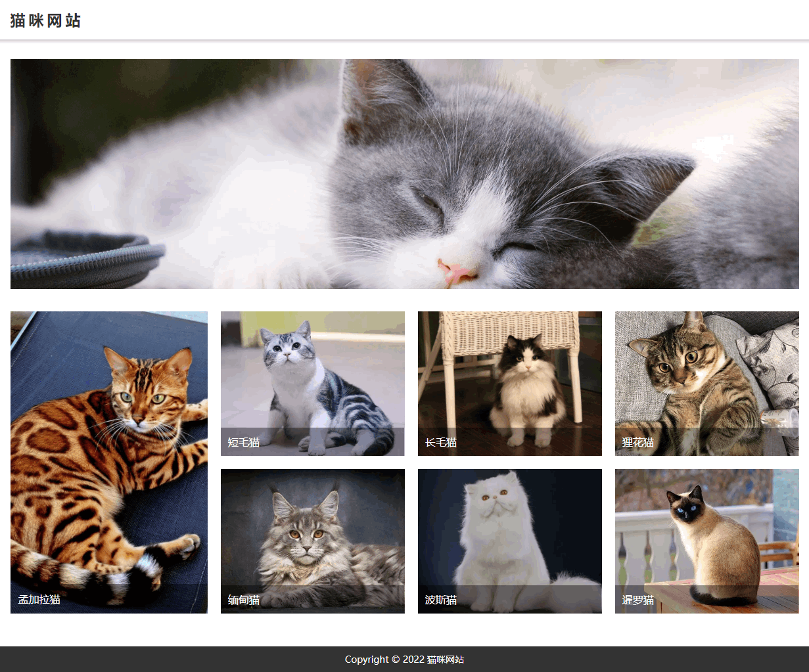
Task: Open the sleeping gray kitten banner image
Action: (405, 174)
